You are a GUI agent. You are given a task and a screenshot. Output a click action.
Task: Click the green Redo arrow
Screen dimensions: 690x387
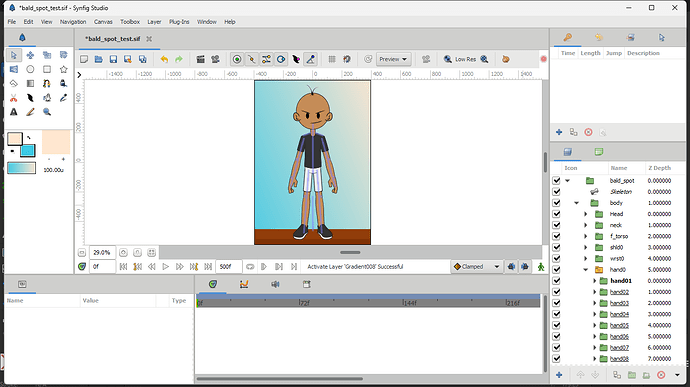click(179, 59)
